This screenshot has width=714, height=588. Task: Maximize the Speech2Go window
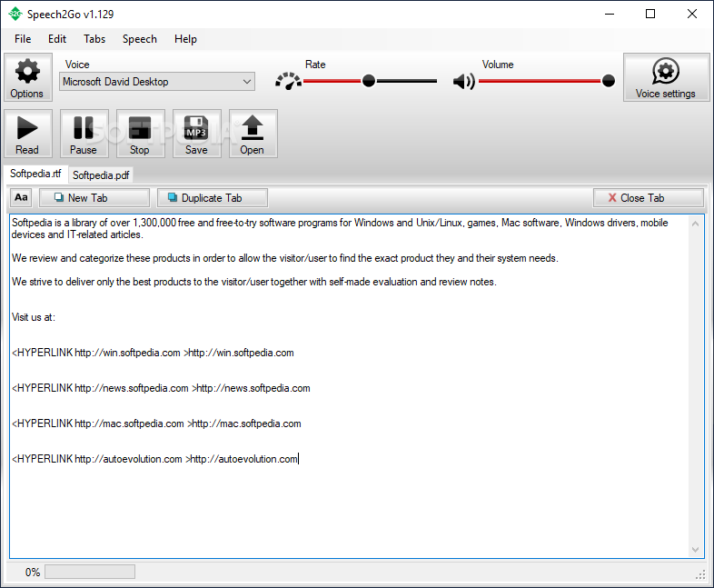tap(650, 15)
